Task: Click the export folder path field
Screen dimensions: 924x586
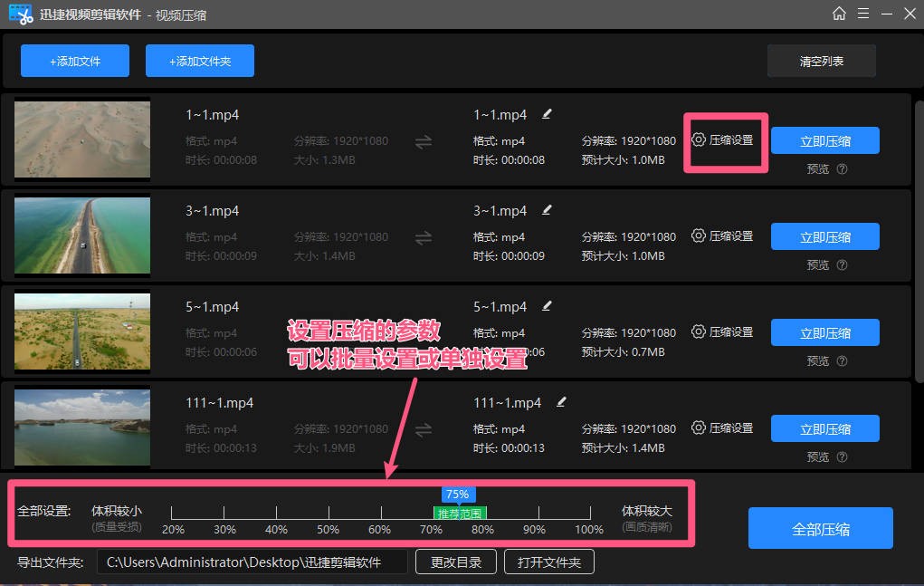Action: [x=252, y=562]
